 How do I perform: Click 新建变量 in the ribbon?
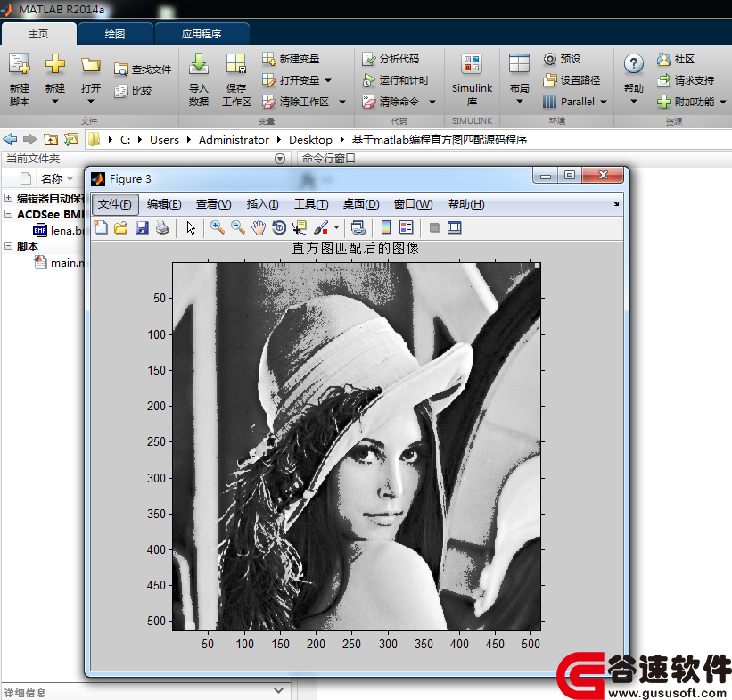click(291, 59)
